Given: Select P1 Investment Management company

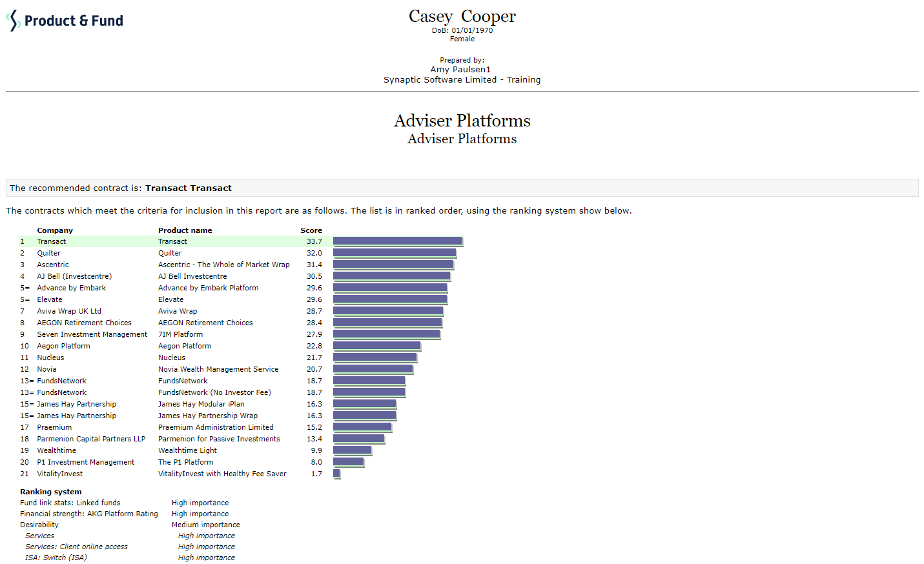Looking at the screenshot, I should tap(86, 462).
